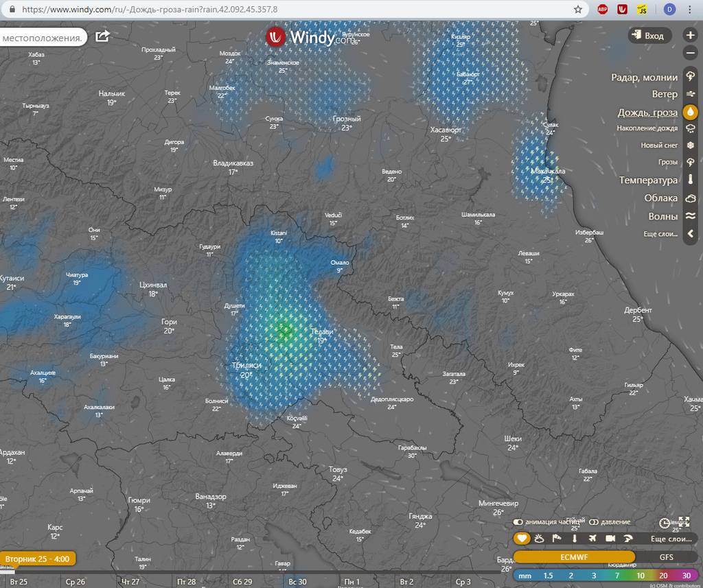Zoom in the map with plus button
703x588 pixels.
691,35
